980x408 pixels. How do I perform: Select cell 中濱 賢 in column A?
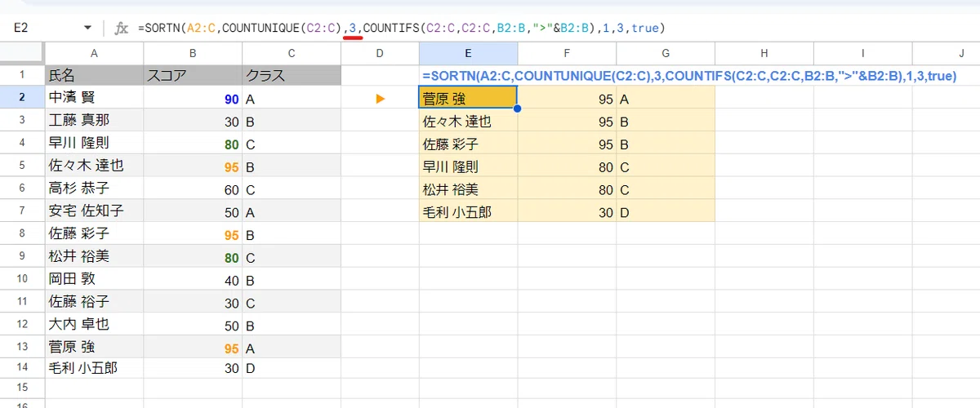(94, 98)
